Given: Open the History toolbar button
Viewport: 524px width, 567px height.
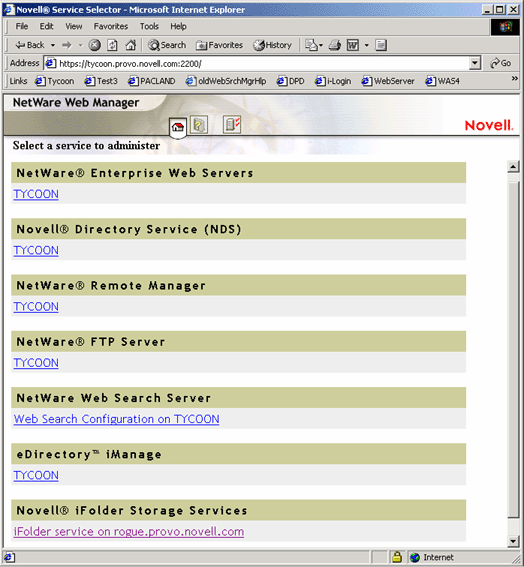Looking at the screenshot, I should tap(272, 45).
